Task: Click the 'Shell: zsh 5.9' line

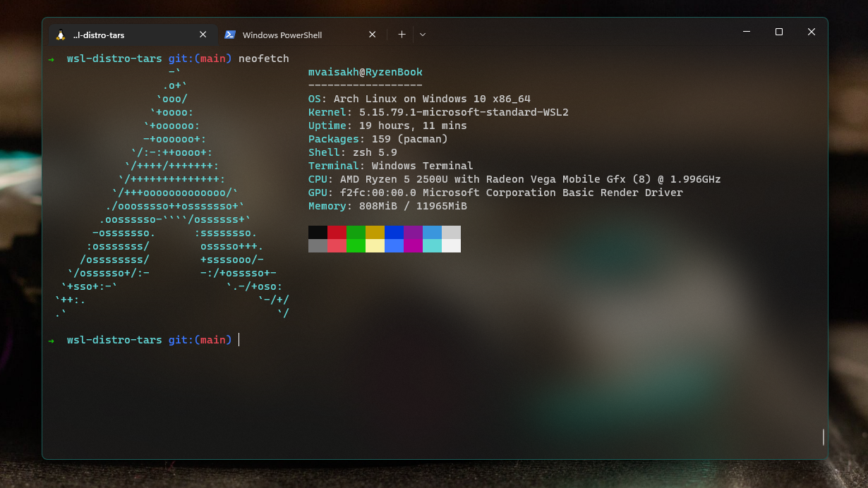Action: (353, 152)
